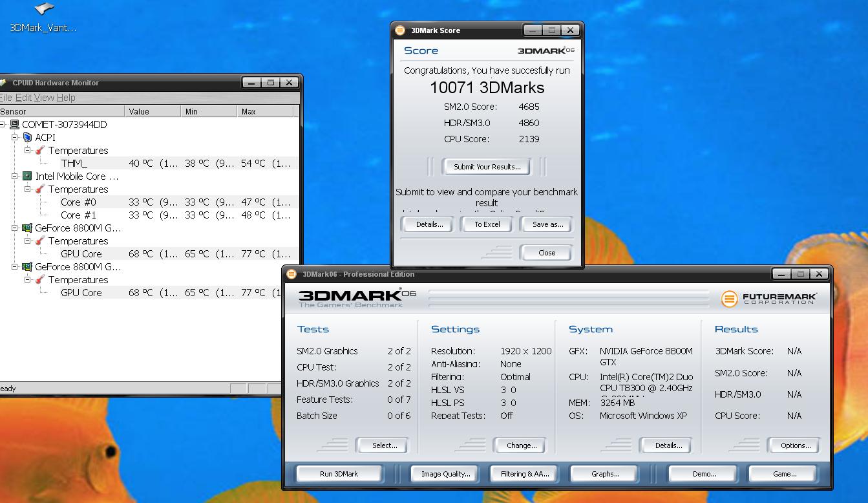
Task: Click the ACPI node icon
Action: point(27,137)
